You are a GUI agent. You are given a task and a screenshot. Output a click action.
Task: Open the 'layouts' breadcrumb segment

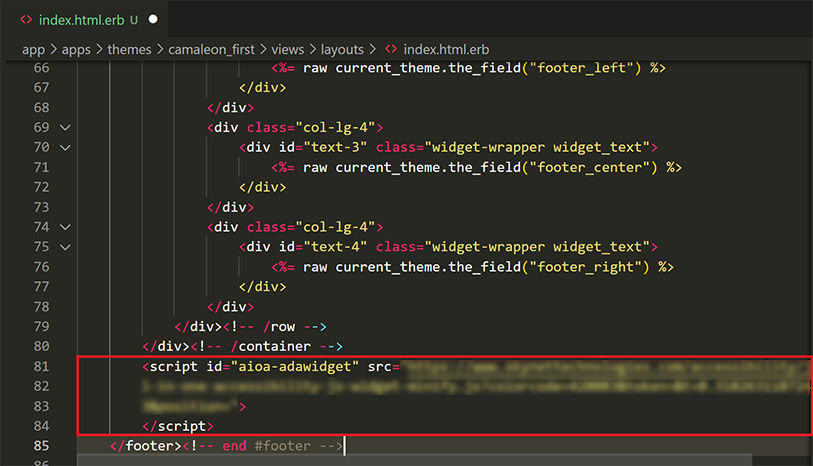click(342, 49)
